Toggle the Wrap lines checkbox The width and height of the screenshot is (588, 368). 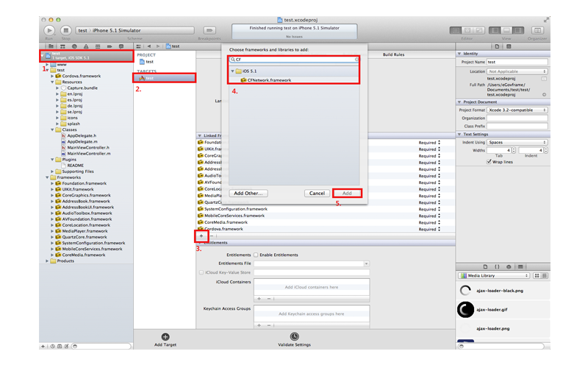pos(490,162)
